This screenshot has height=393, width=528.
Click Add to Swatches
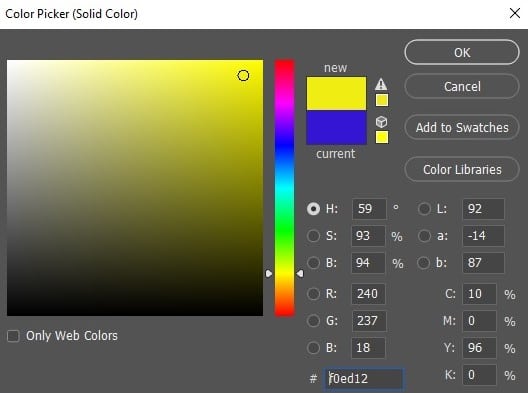click(462, 127)
